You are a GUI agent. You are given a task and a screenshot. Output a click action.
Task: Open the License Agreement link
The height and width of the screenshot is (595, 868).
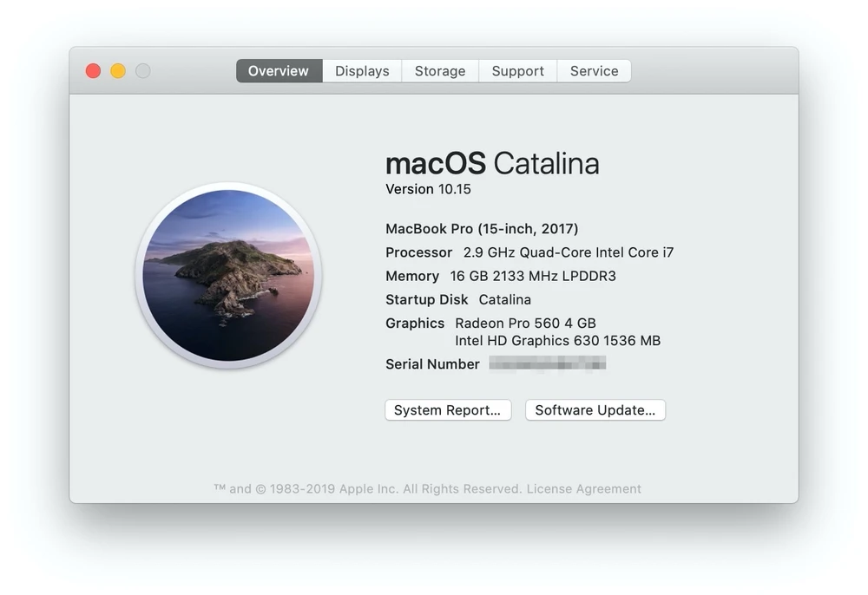[x=583, y=489]
